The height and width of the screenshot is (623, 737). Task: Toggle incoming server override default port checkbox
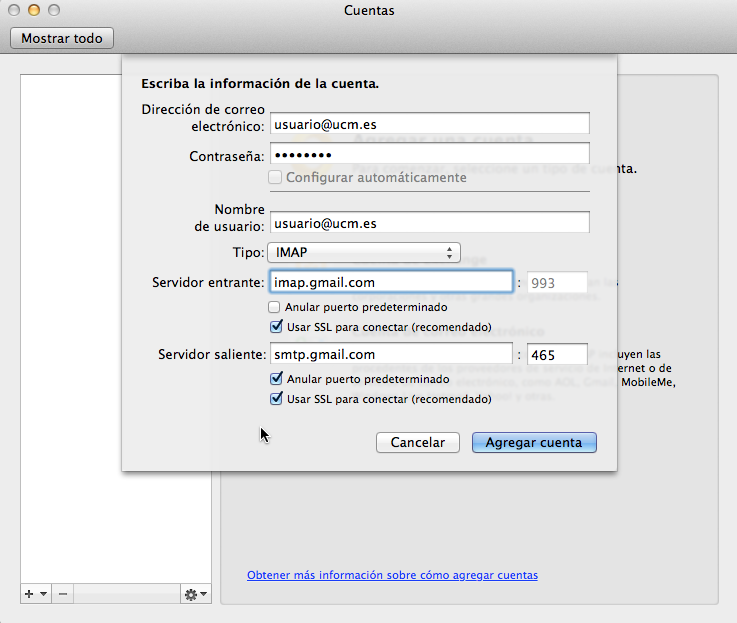tap(275, 307)
